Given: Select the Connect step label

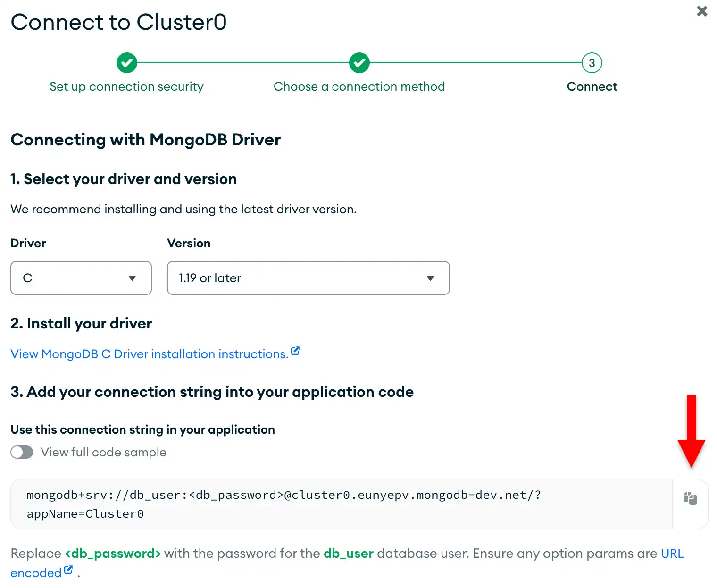Looking at the screenshot, I should 592,86.
